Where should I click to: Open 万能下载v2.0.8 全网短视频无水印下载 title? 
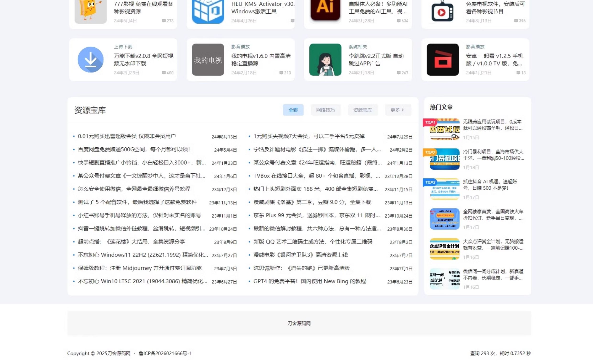(x=144, y=60)
